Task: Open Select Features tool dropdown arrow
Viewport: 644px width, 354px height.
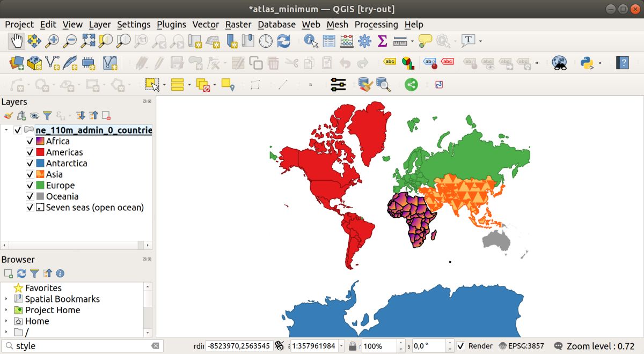Action: (164, 85)
